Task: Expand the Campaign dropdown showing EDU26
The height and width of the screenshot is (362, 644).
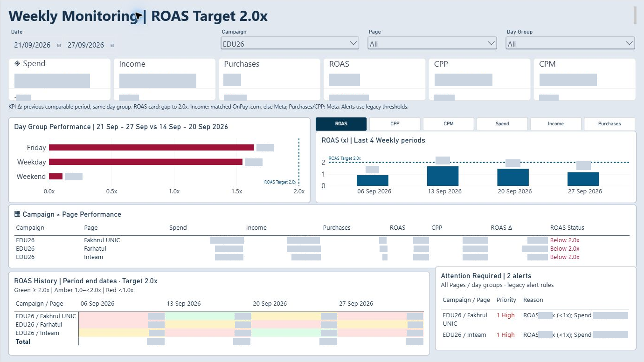Action: (x=290, y=43)
